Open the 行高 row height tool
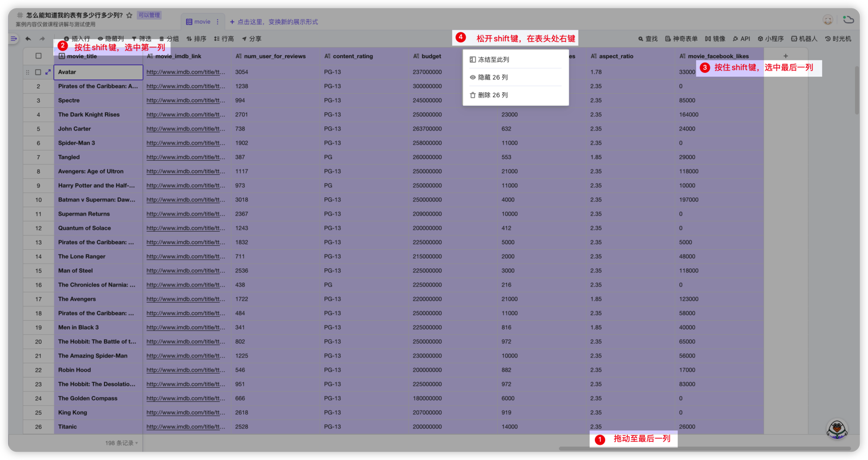The width and height of the screenshot is (868, 460). point(224,39)
